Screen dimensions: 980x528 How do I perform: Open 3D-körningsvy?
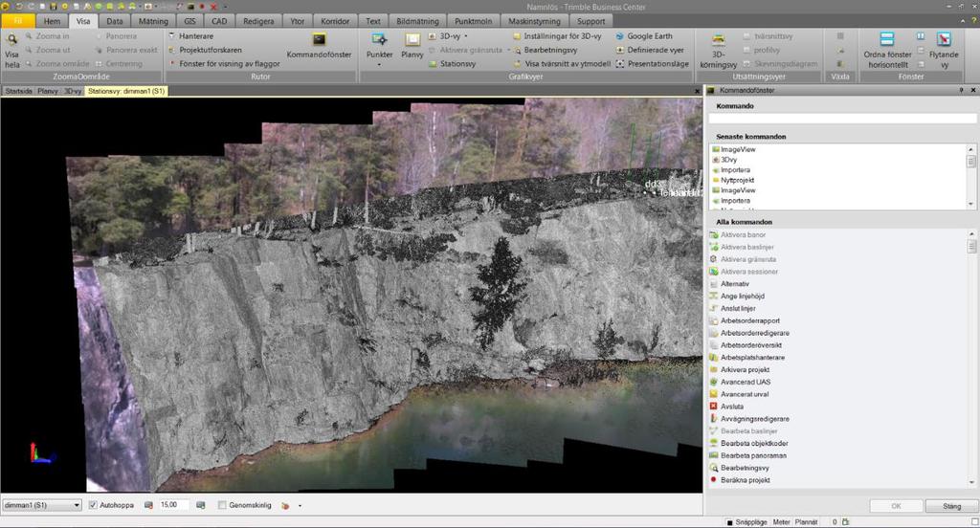[718, 51]
